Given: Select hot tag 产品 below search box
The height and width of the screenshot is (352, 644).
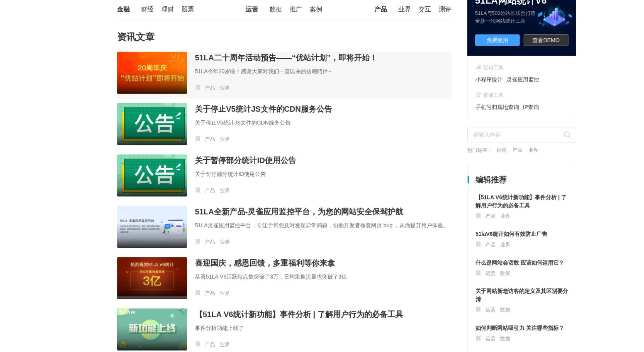Looking at the screenshot, I should (517, 150).
